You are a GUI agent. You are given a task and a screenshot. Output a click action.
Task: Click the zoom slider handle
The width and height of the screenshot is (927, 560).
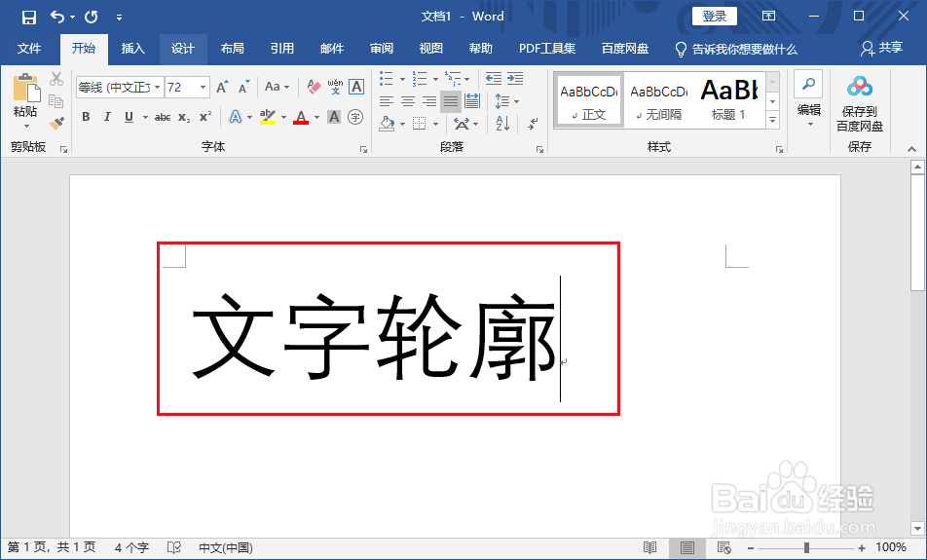pos(806,548)
